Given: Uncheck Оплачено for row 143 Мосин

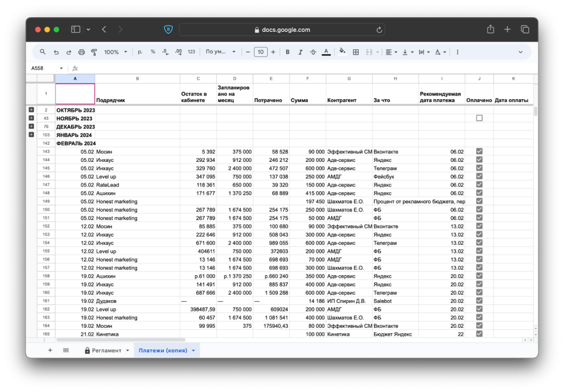Looking at the screenshot, I should (479, 151).
